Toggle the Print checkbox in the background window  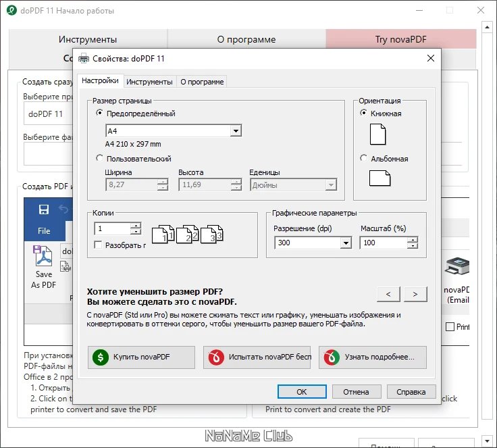point(450,326)
